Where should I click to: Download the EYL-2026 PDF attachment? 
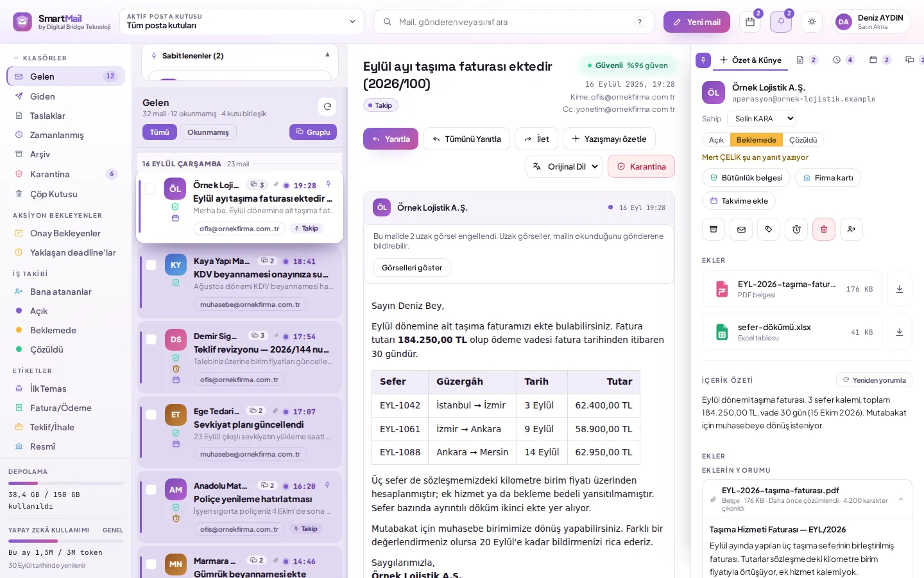pos(900,289)
